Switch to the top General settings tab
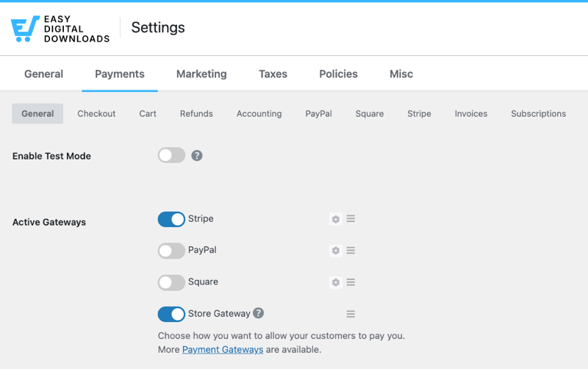Viewport: 588px width, 369px height. point(43,74)
